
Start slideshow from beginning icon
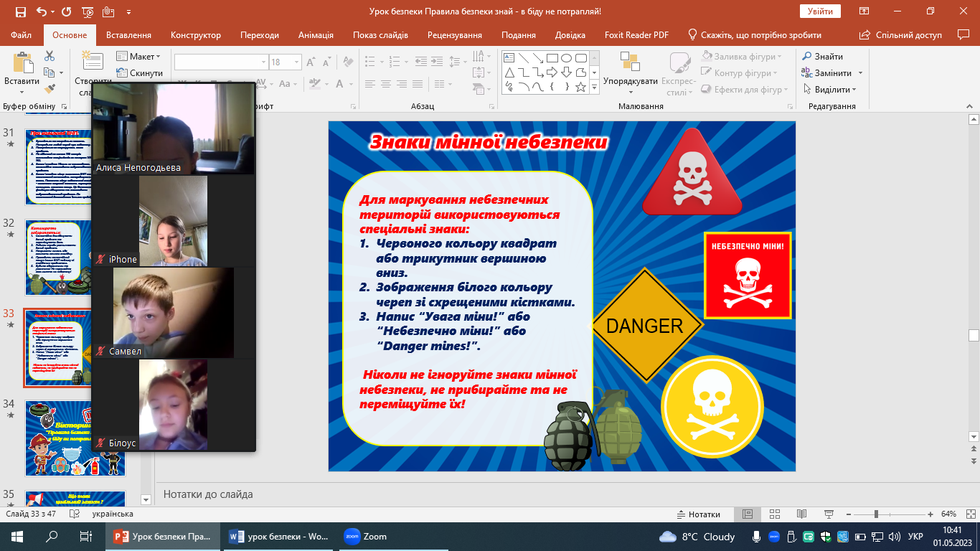click(x=88, y=12)
